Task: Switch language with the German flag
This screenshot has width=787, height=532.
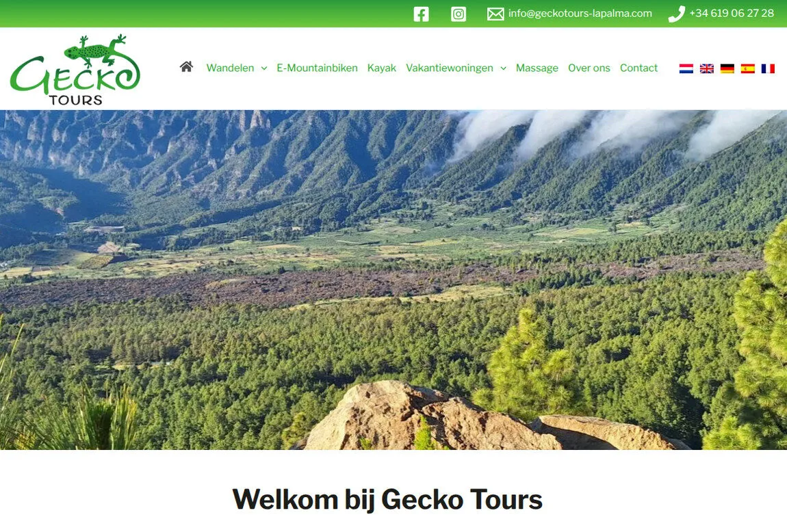Action: 727,68
